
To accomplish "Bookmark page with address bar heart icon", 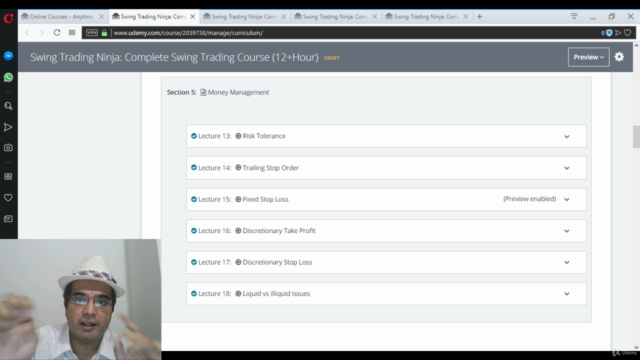I will (628, 33).
